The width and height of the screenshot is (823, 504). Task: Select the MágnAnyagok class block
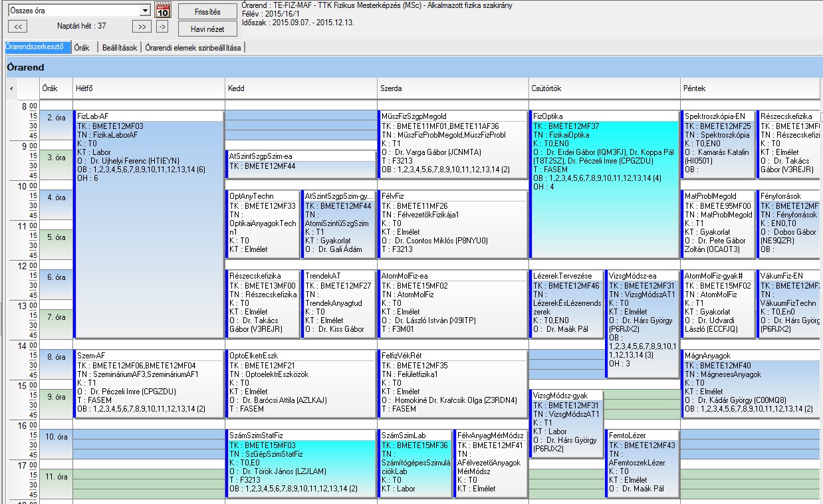point(752,384)
